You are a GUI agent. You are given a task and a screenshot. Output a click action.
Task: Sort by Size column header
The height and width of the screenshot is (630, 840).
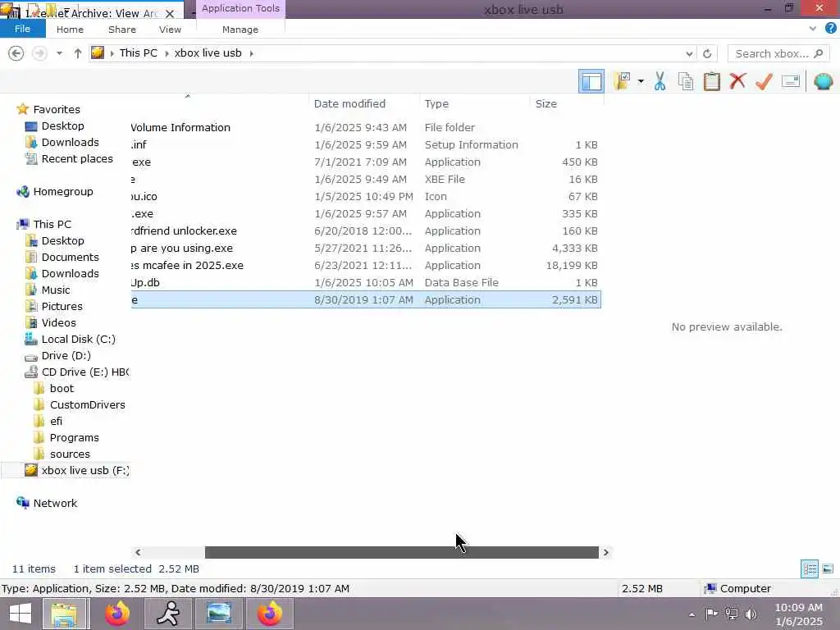pyautogui.click(x=566, y=104)
